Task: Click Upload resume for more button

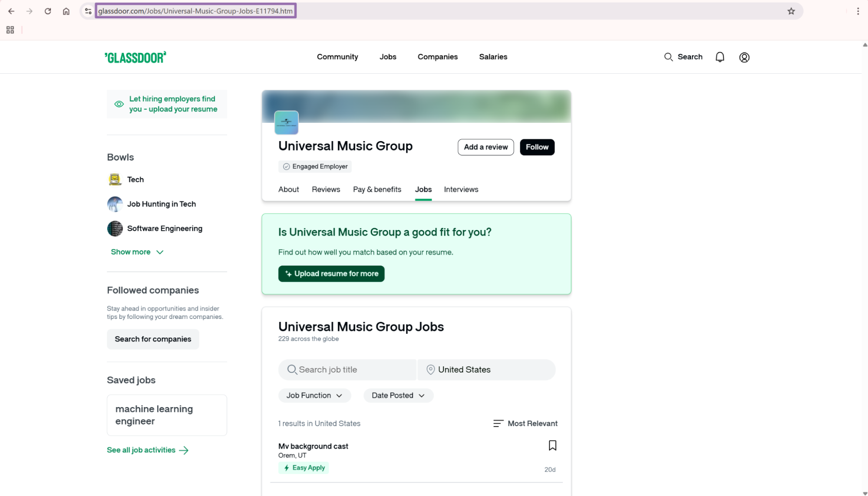Action: (331, 274)
